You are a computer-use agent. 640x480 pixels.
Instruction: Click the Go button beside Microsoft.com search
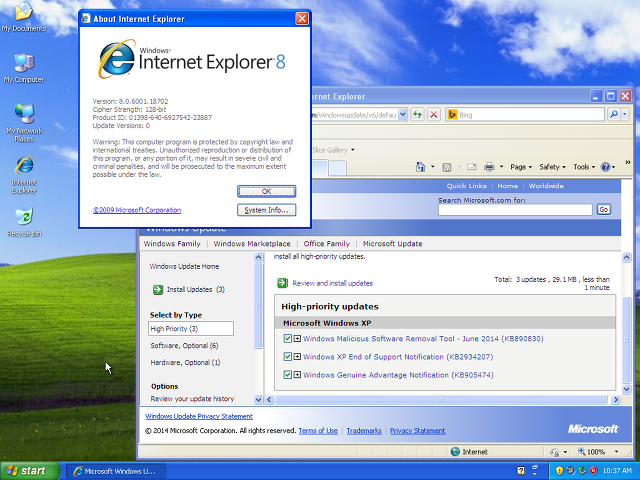tap(604, 209)
